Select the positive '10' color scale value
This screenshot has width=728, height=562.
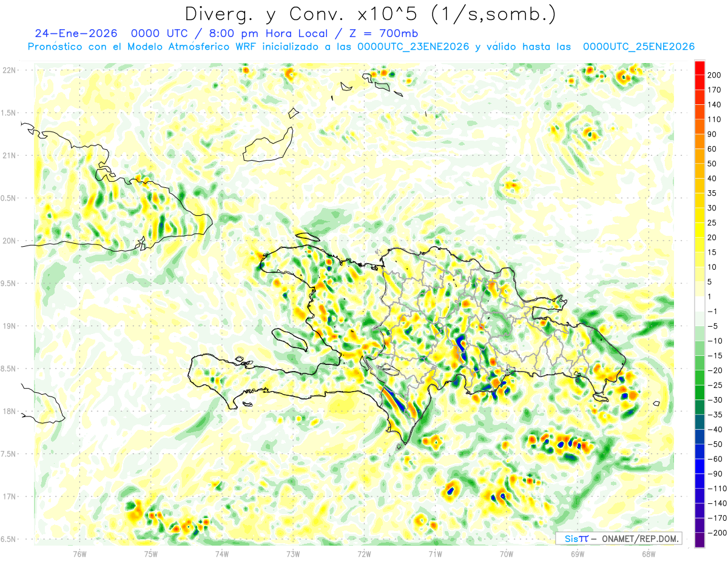tap(713, 267)
